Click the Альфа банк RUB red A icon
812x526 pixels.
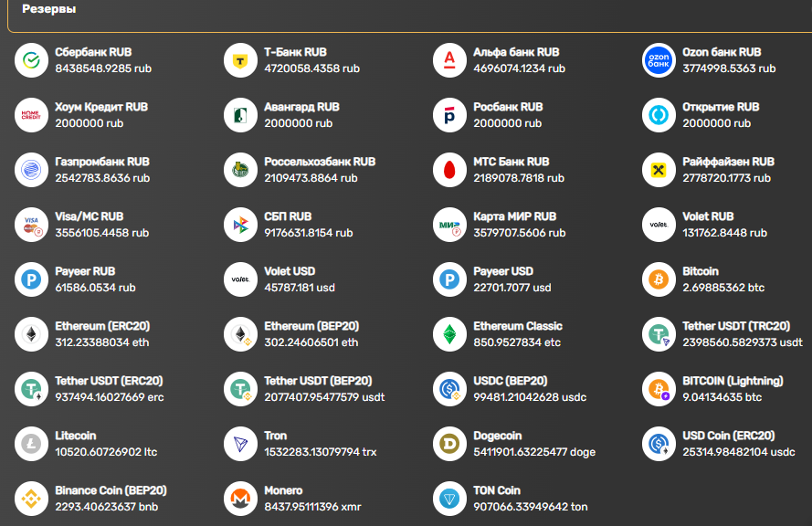click(x=450, y=60)
